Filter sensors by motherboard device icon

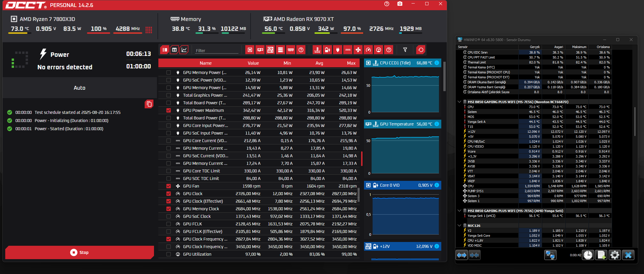click(270, 50)
